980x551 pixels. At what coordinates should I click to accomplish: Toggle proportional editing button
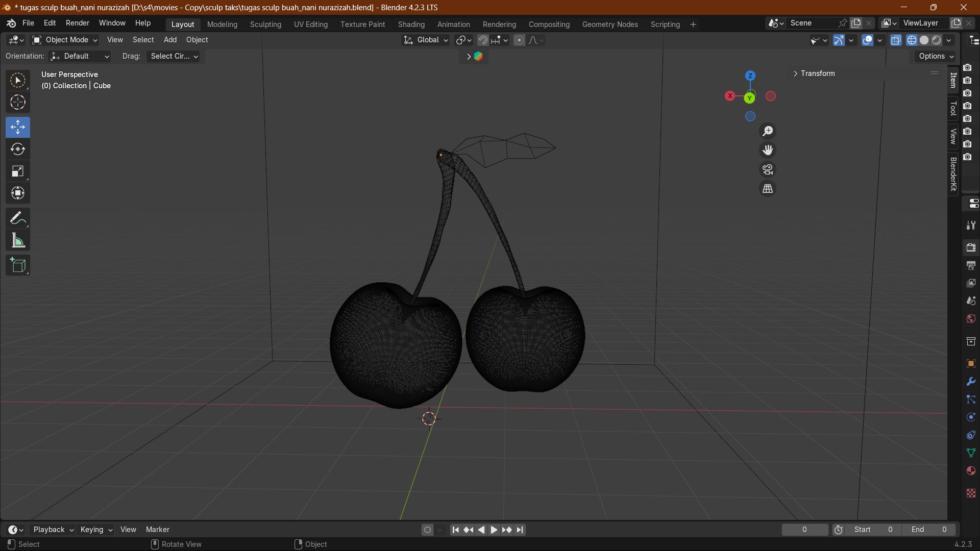coord(519,40)
